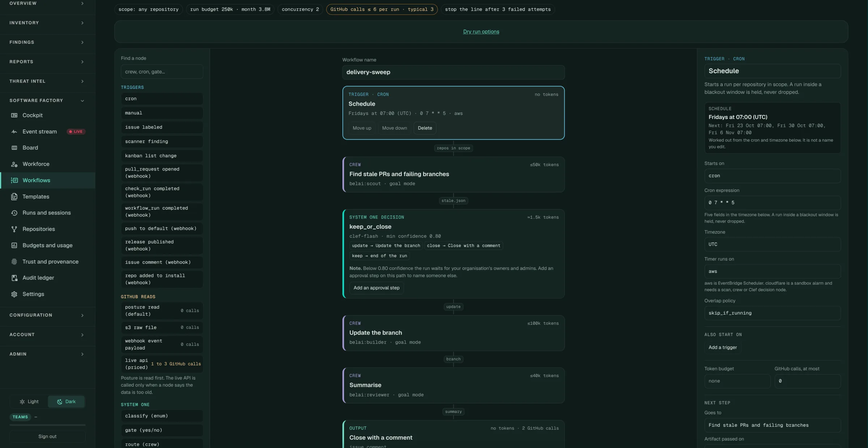
Task: Click the Event stream pulse icon
Action: coord(14,132)
